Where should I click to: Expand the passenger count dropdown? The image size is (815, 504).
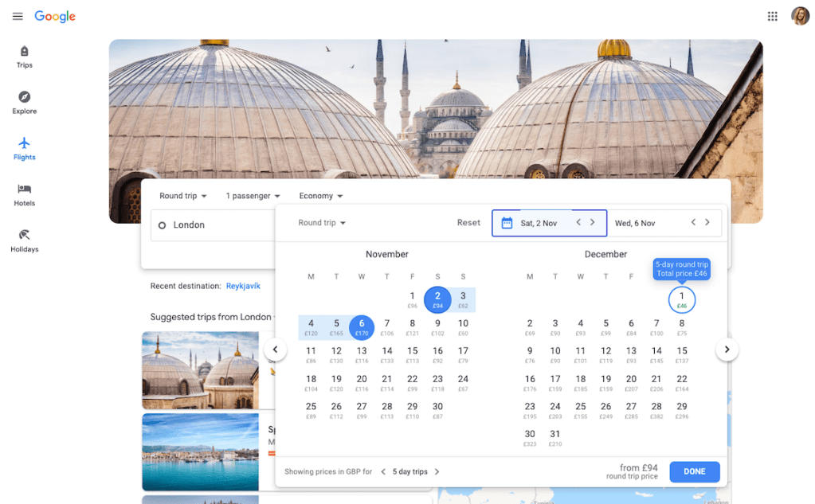(x=253, y=196)
